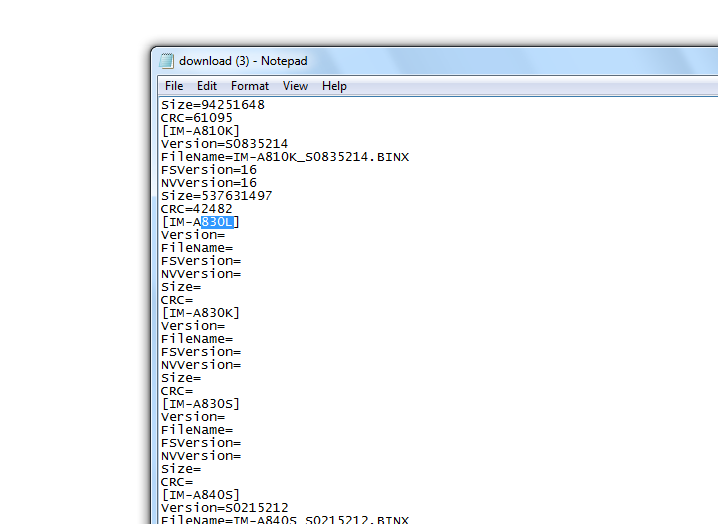Click the 'download (3) - Notepad' title text

click(243, 61)
